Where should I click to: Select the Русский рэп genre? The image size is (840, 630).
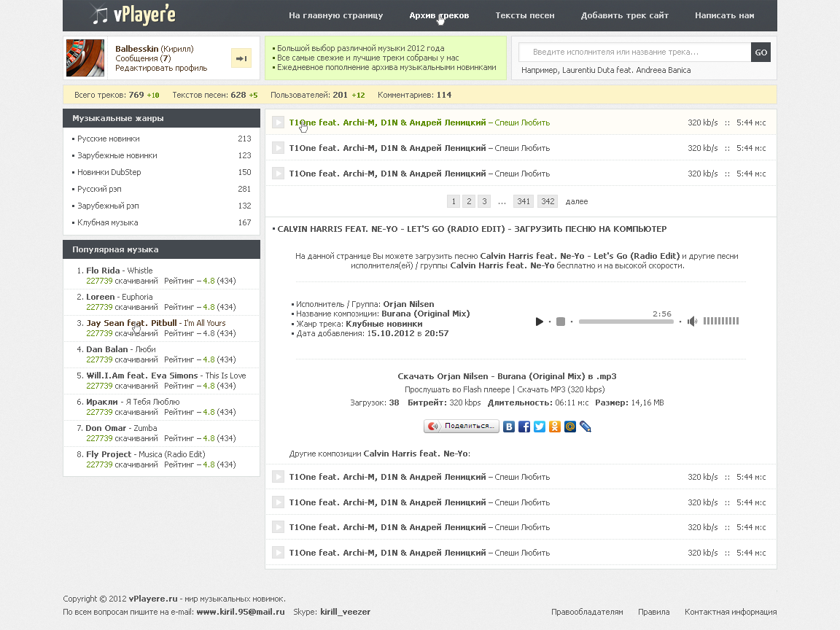tap(99, 189)
